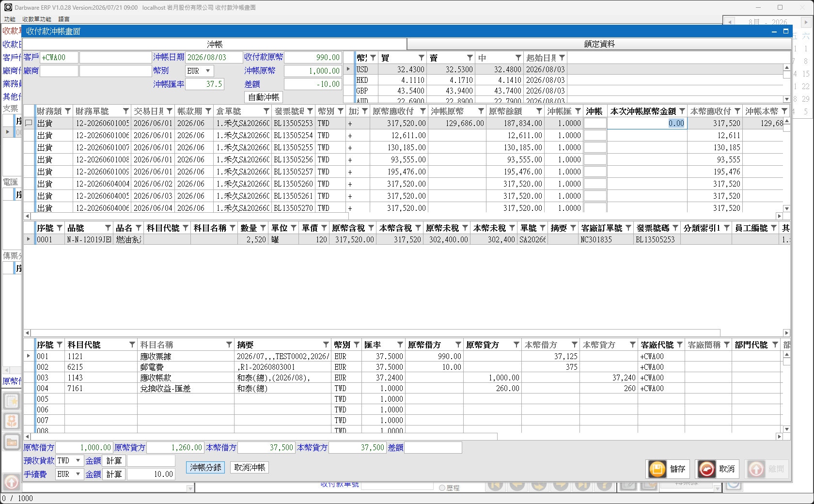814x504 pixels.
Task: Click the 手續費 amount field showing 10.00
Action: coord(151,474)
